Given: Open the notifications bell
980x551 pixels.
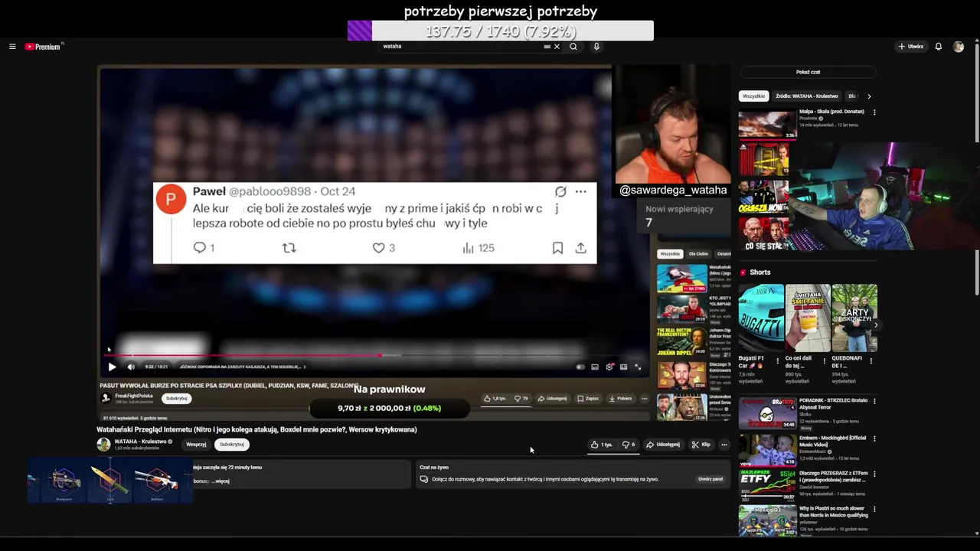Looking at the screenshot, I should pyautogui.click(x=938, y=47).
